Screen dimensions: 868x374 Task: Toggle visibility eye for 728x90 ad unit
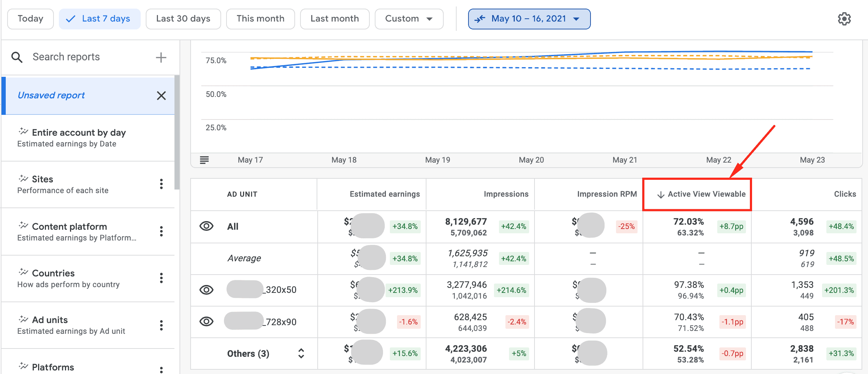click(206, 321)
